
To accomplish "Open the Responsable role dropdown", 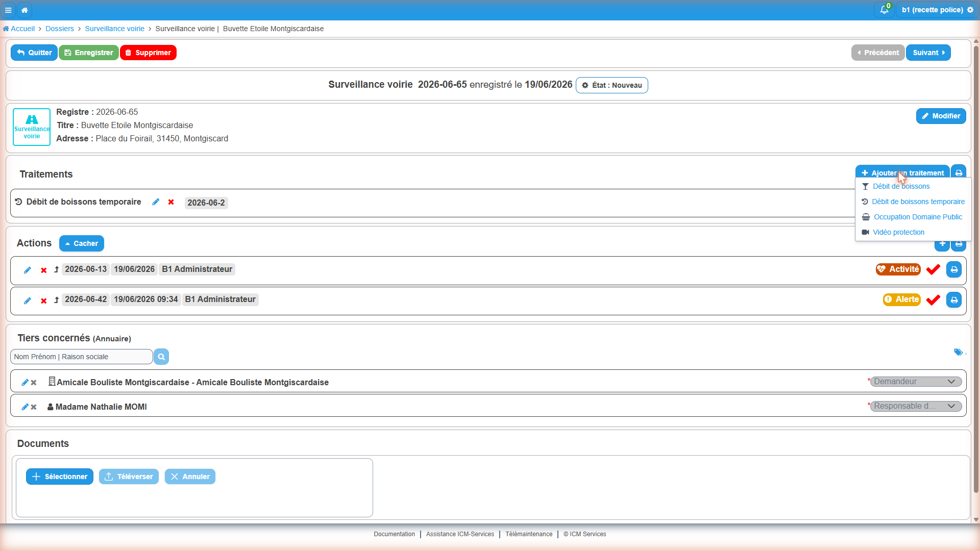I will (916, 406).
